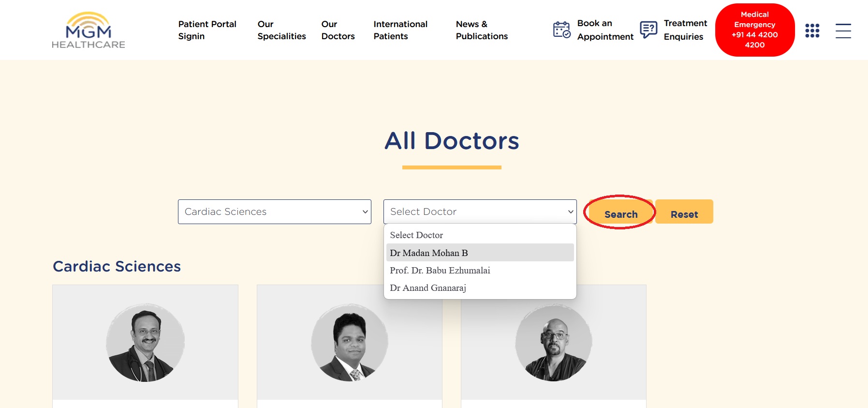Open the hamburger menu
Image resolution: width=868 pixels, height=408 pixels.
pos(843,30)
